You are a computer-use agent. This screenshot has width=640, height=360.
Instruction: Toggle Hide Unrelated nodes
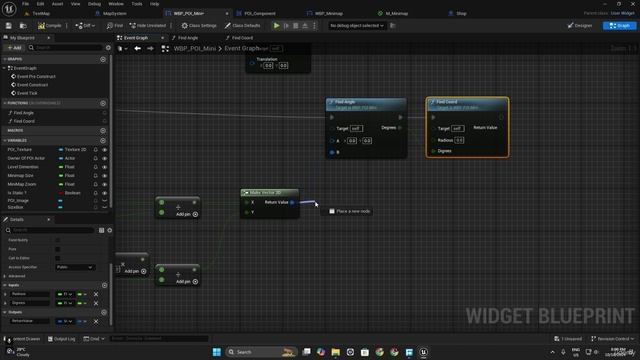(x=148, y=26)
